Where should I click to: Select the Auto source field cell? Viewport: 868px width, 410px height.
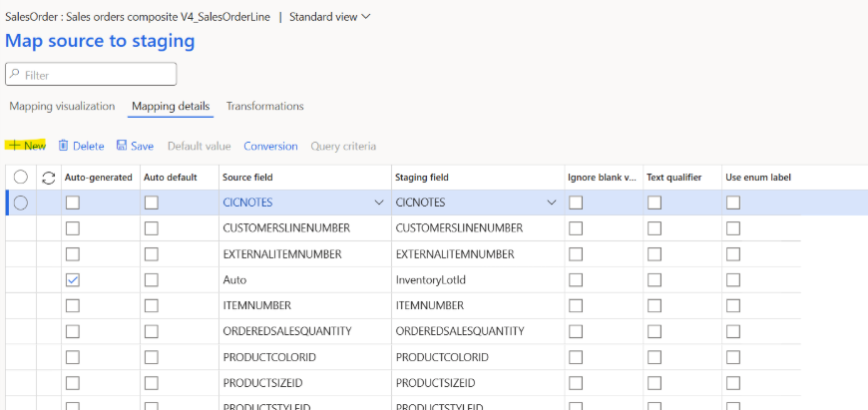305,280
